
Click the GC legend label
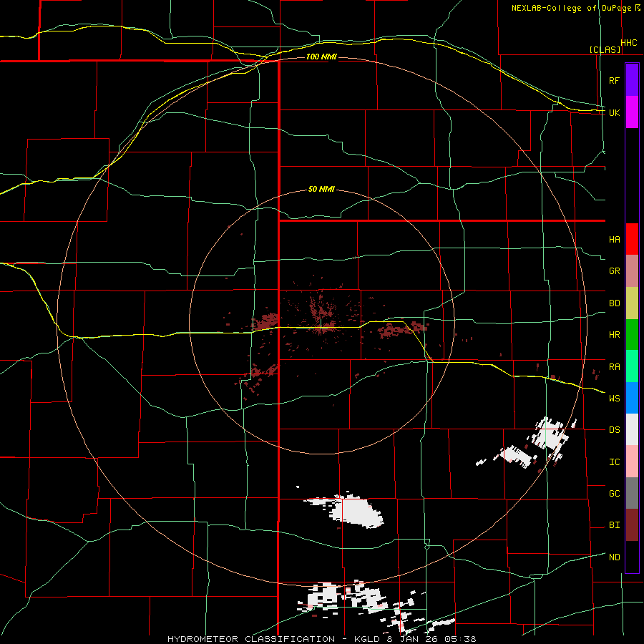pos(614,493)
